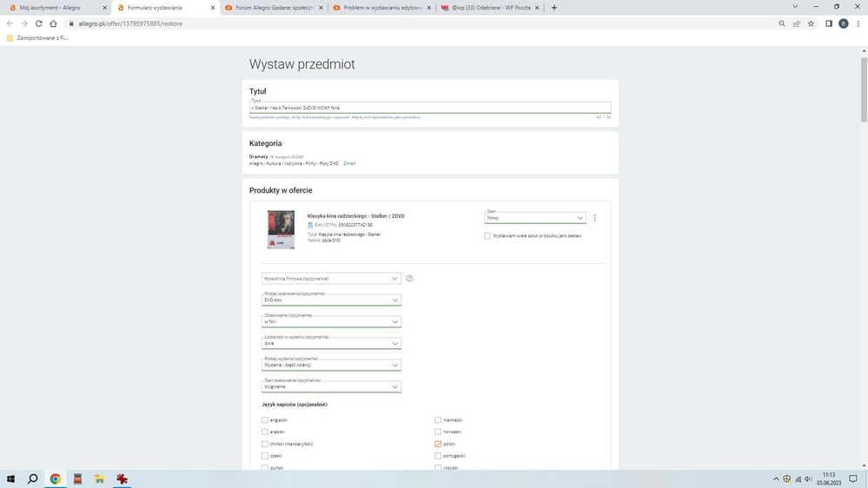Click into the Tytuł input field
This screenshot has width=868, height=488.
tap(430, 108)
